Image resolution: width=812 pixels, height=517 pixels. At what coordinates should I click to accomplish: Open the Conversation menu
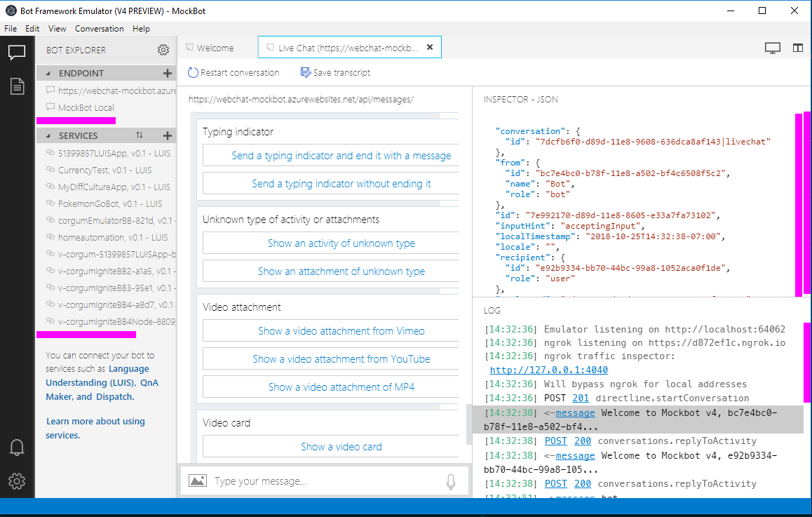[99, 28]
